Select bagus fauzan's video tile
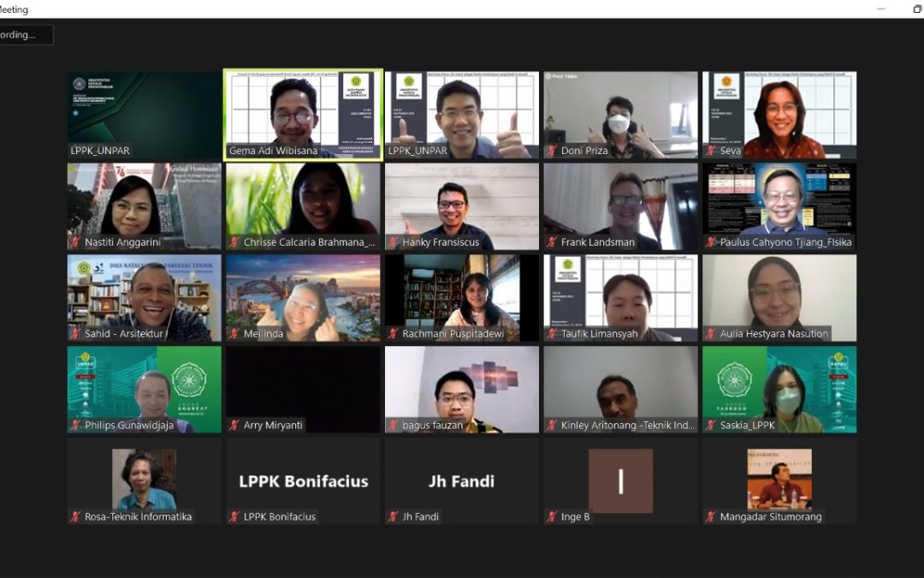Screen dimensions: 924x578 click(462, 390)
